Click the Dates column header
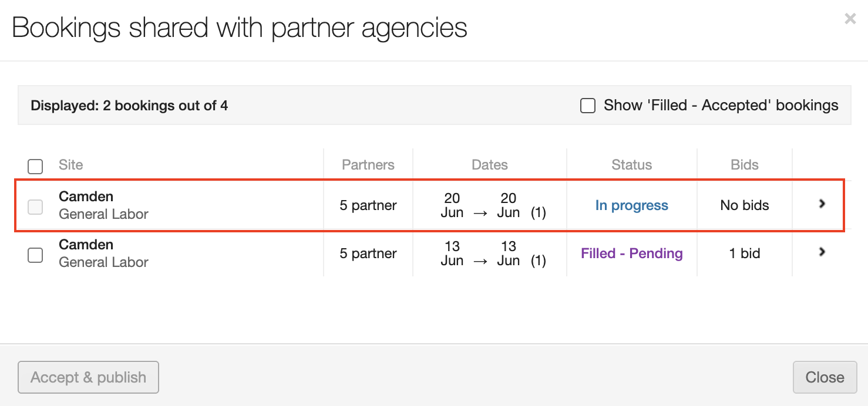Viewport: 868px width, 406px height. 489,165
